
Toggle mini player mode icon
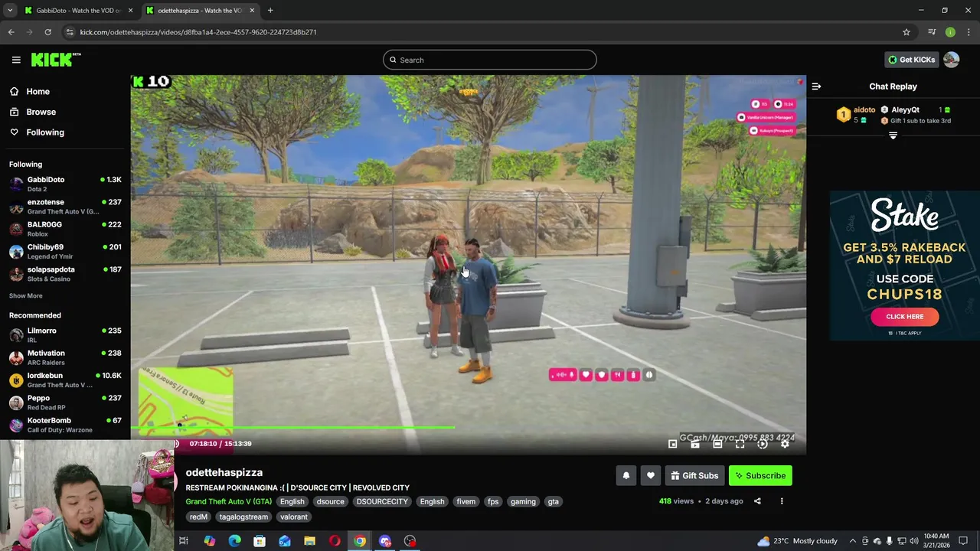click(x=672, y=444)
